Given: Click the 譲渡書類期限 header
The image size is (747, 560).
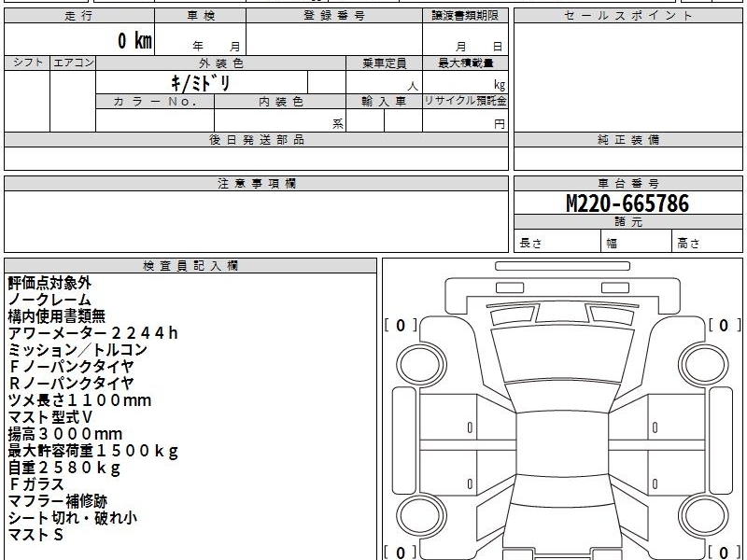Looking at the screenshot, I should pyautogui.click(x=465, y=16).
